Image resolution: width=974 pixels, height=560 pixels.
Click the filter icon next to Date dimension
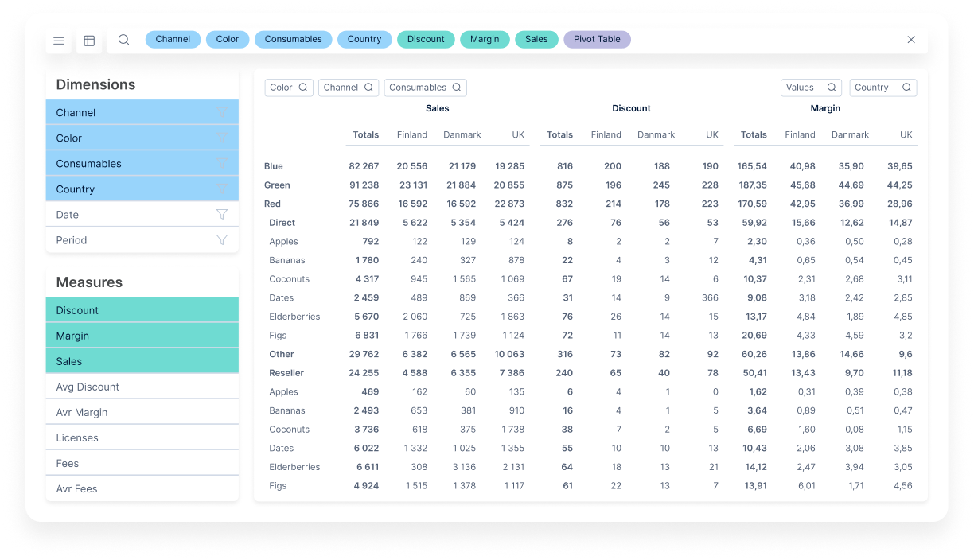tap(222, 214)
